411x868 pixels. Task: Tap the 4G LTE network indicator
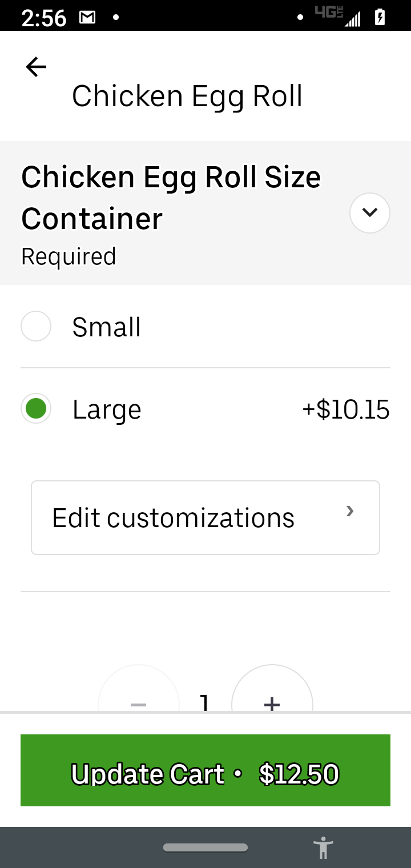(x=329, y=12)
